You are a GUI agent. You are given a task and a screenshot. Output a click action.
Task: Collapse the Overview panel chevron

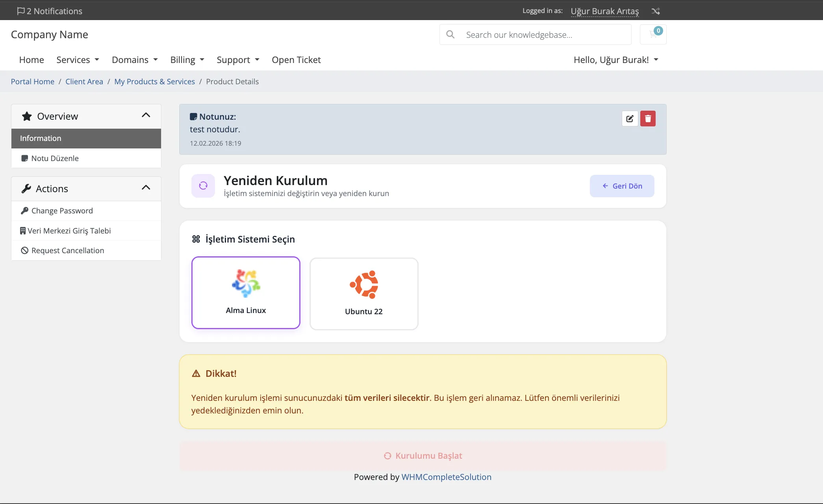click(x=146, y=115)
